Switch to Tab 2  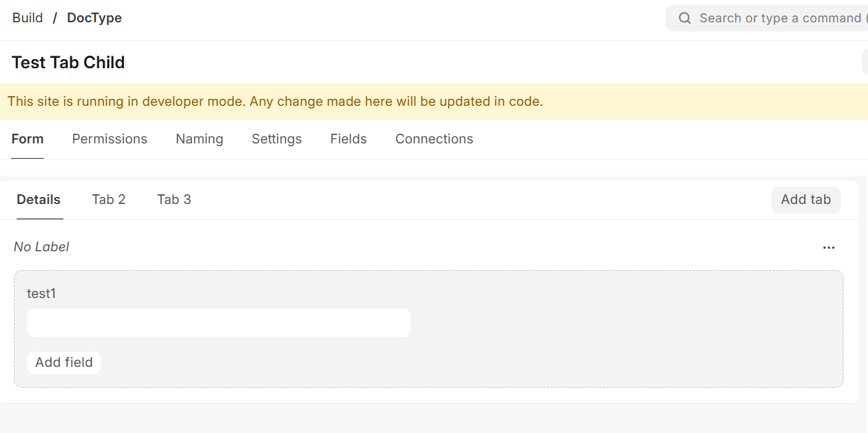click(x=109, y=200)
